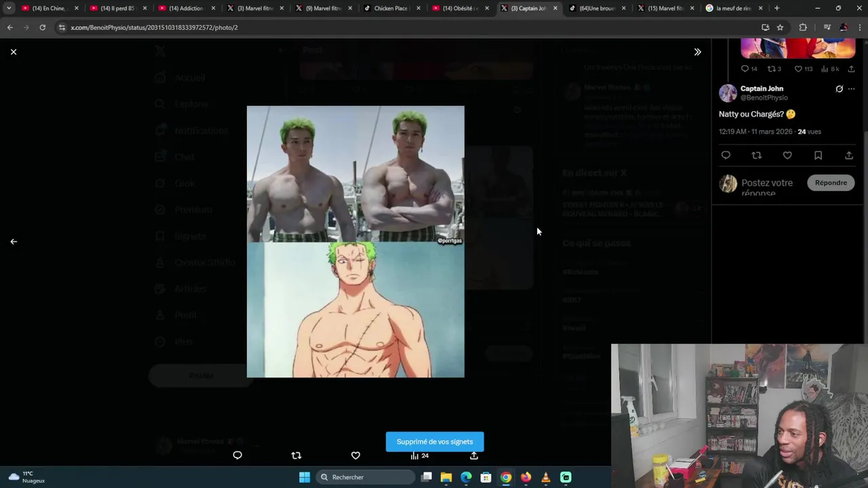868x488 pixels.
Task: Close the photo viewer with the X
Action: pos(14,52)
